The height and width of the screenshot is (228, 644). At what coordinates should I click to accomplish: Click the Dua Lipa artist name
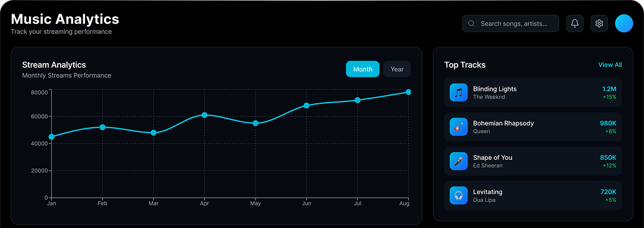[x=484, y=200]
